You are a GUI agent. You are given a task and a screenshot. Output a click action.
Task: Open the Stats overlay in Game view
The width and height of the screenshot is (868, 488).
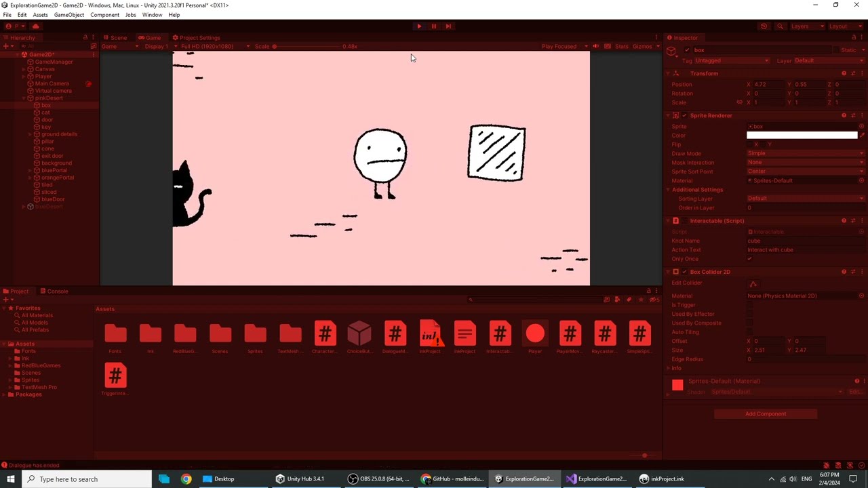click(621, 46)
